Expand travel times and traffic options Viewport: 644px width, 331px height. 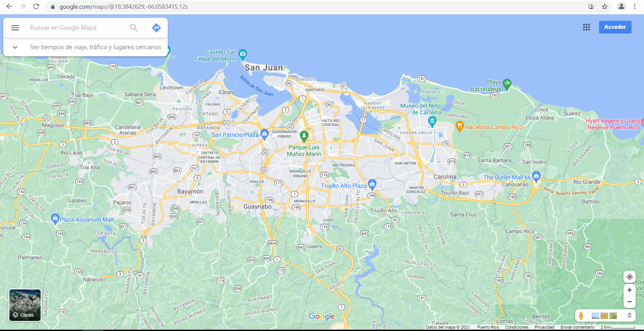coord(15,47)
